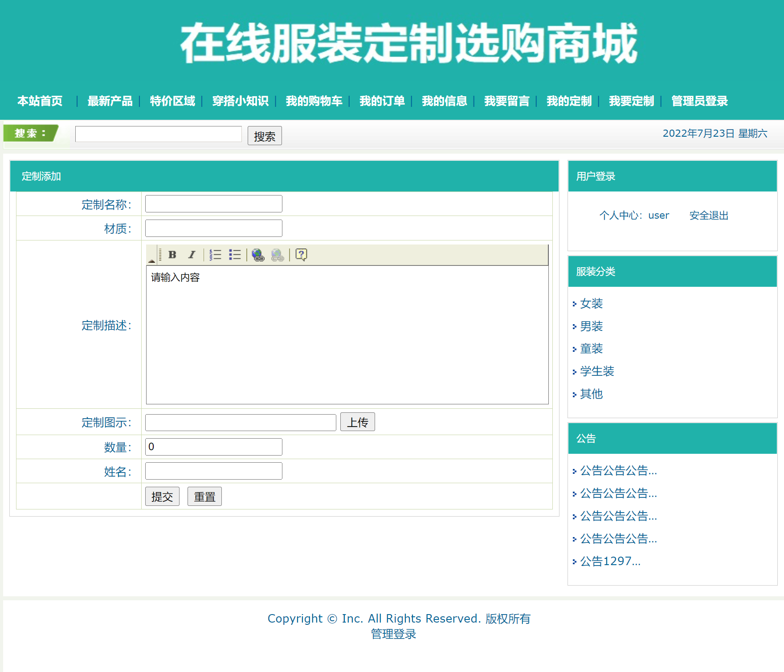
Task: Open the 本站首页 navigation menu item
Action: coord(40,101)
